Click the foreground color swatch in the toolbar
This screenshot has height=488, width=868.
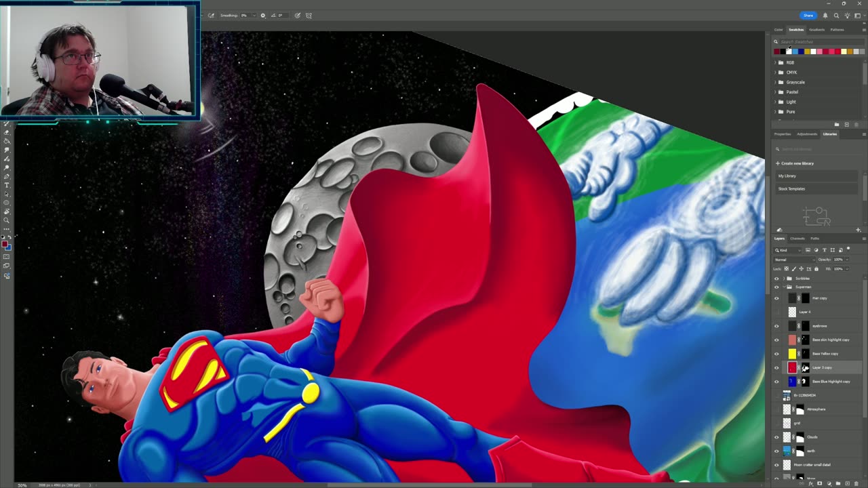(x=5, y=243)
